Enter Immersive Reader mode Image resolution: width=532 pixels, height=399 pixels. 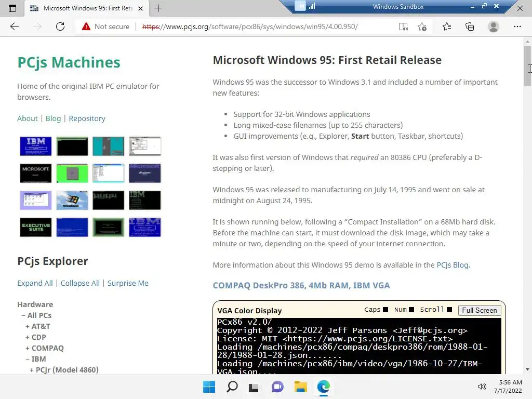coord(403,26)
